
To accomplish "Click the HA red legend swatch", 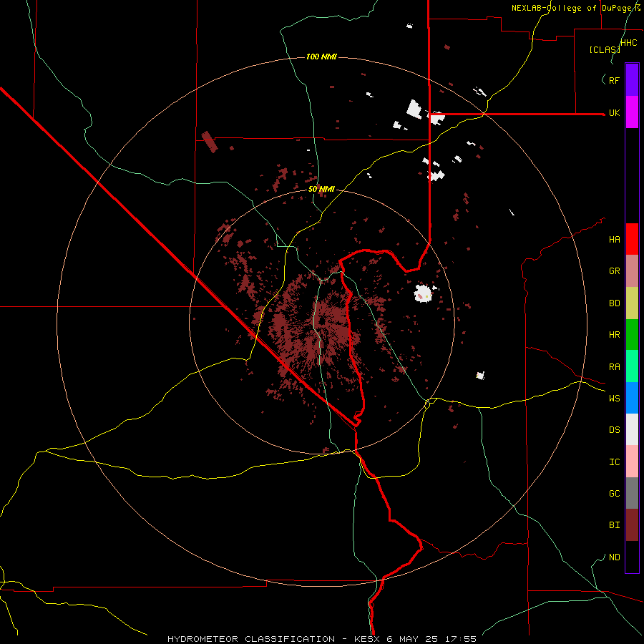I will tap(632, 239).
